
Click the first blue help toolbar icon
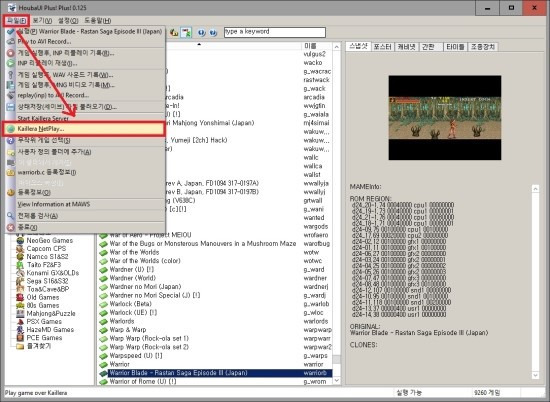(x=201, y=33)
